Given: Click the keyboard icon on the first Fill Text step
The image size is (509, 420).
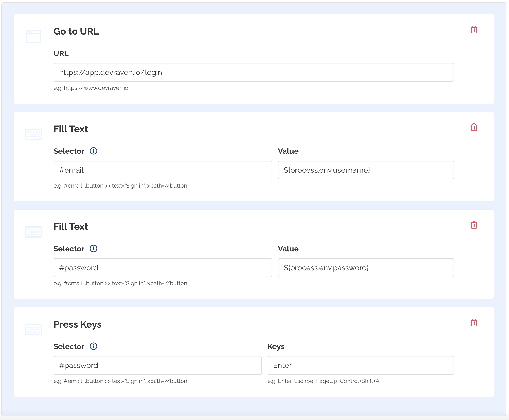Looking at the screenshot, I should click(x=34, y=135).
